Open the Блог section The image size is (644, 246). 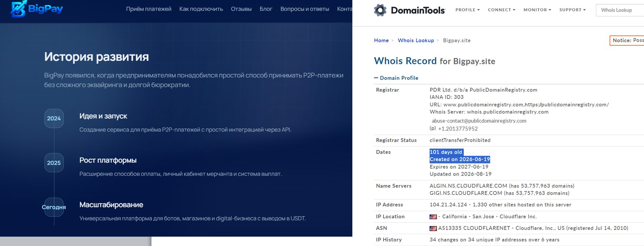[266, 9]
